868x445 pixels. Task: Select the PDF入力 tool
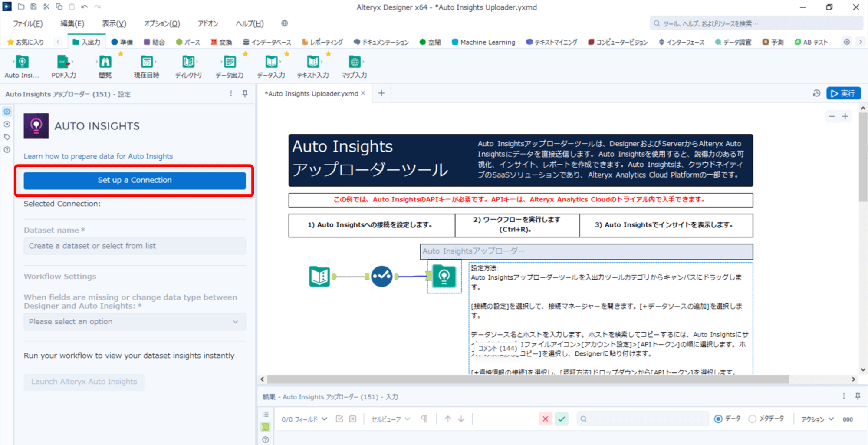point(63,66)
